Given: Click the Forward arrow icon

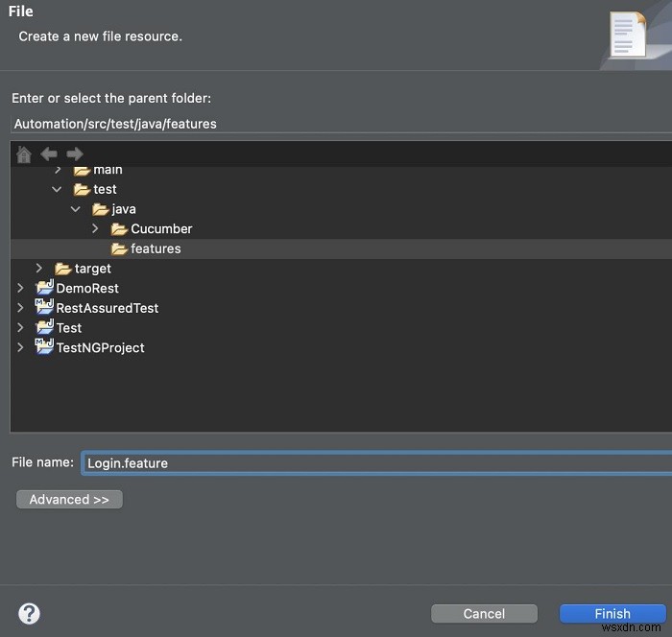Looking at the screenshot, I should coord(75,153).
